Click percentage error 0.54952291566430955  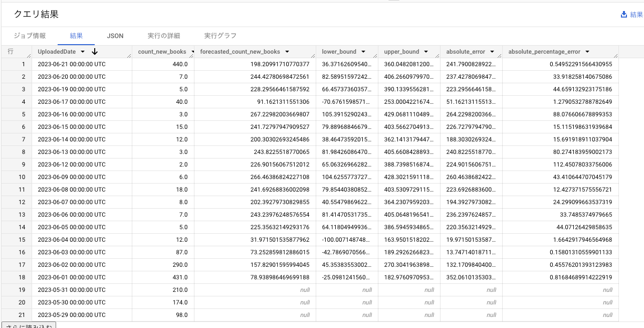click(582, 64)
